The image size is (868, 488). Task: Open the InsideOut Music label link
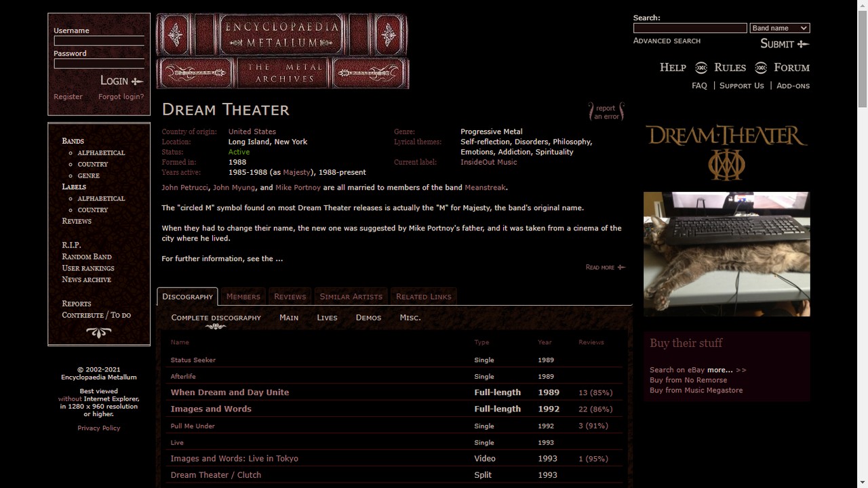click(x=488, y=162)
